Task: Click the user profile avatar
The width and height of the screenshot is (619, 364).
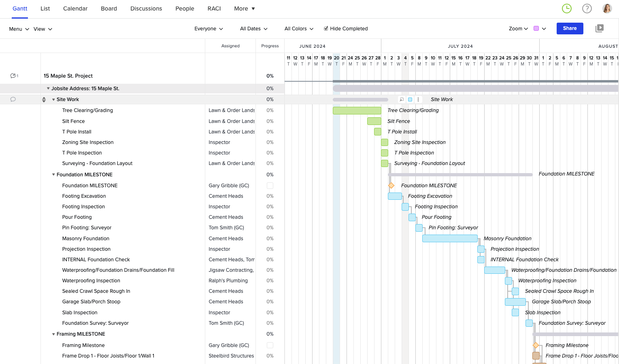Action: click(x=607, y=8)
